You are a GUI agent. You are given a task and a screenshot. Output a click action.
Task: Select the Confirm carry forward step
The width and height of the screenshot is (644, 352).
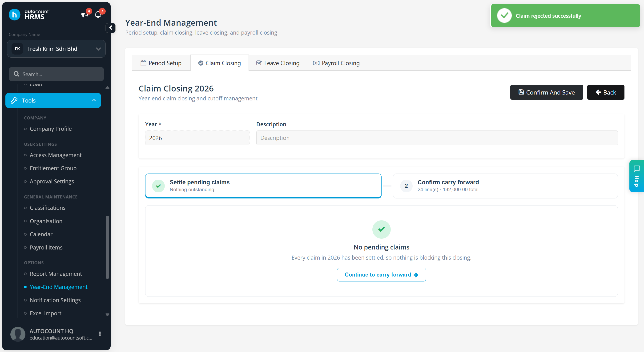(x=505, y=186)
